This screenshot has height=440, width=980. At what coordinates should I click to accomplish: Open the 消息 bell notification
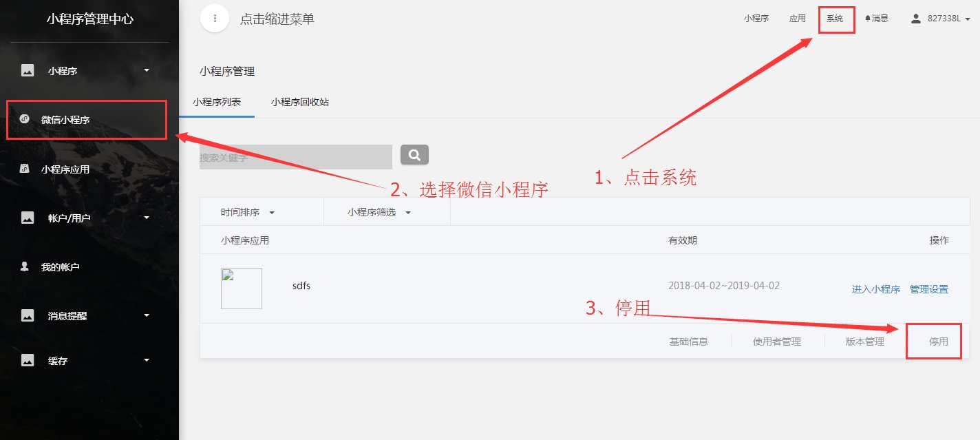pos(877,19)
